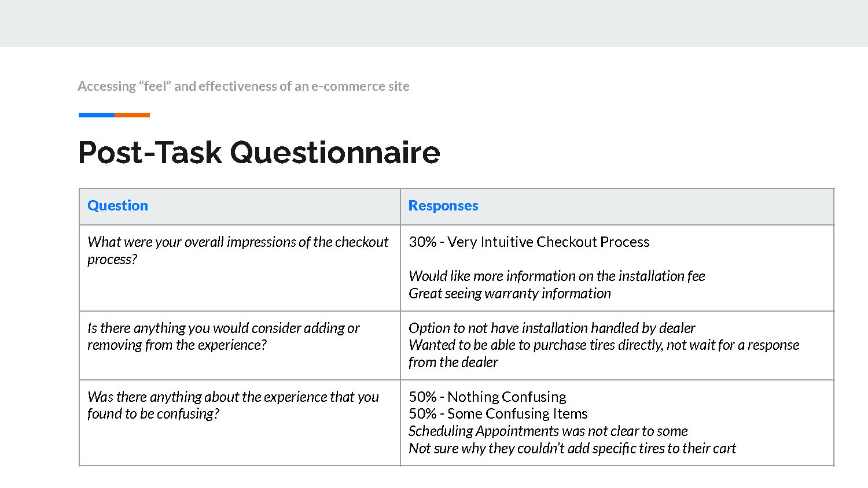Click the Scheduling Appointments not clear line
The width and height of the screenshot is (868, 488).
548,431
